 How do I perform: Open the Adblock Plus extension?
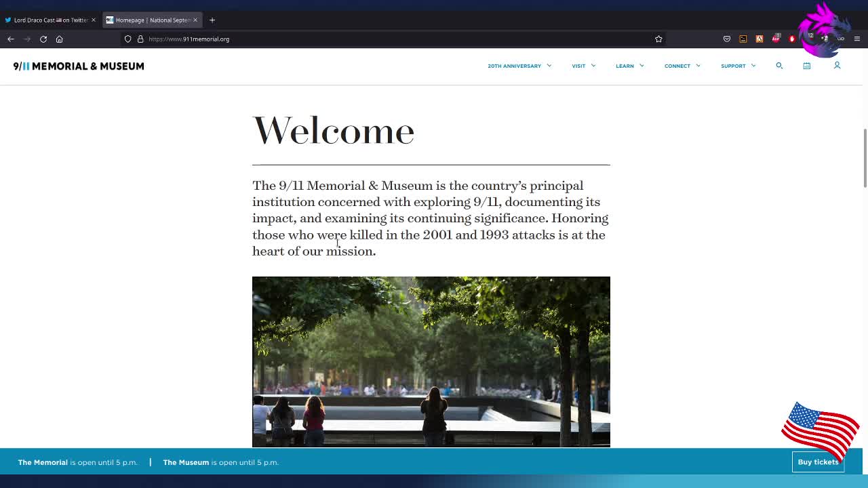tap(776, 39)
